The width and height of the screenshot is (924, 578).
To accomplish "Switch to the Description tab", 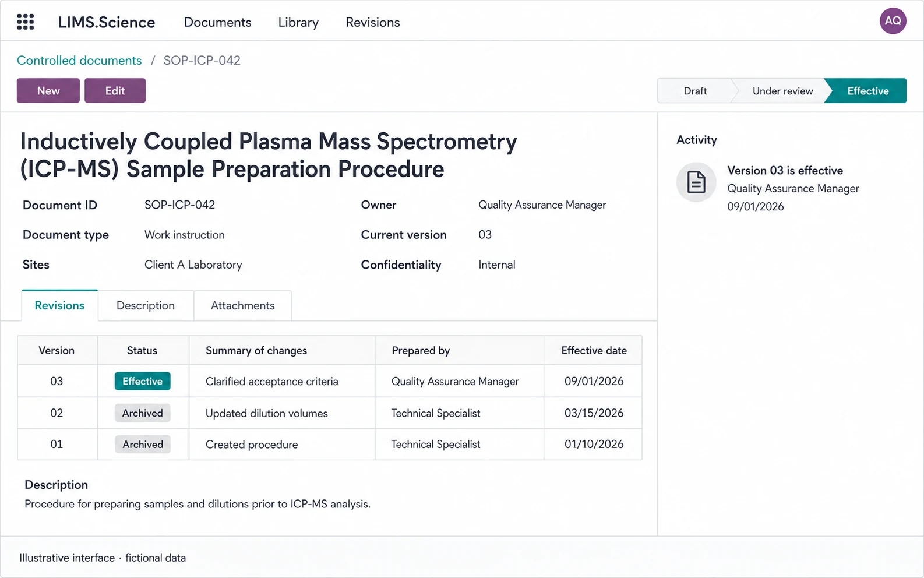I will tap(146, 306).
